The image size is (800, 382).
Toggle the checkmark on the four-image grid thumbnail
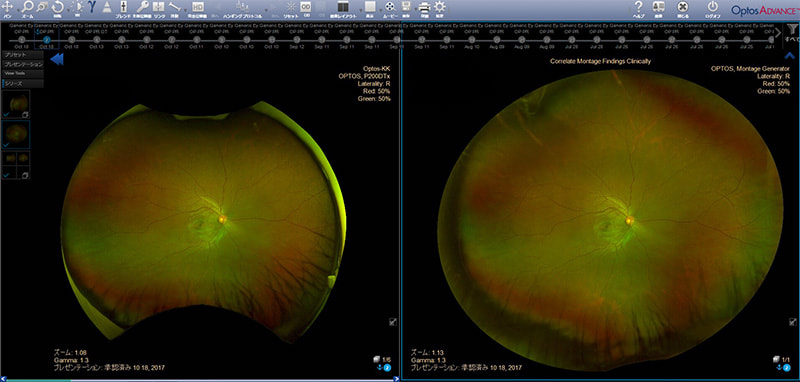tap(5, 175)
